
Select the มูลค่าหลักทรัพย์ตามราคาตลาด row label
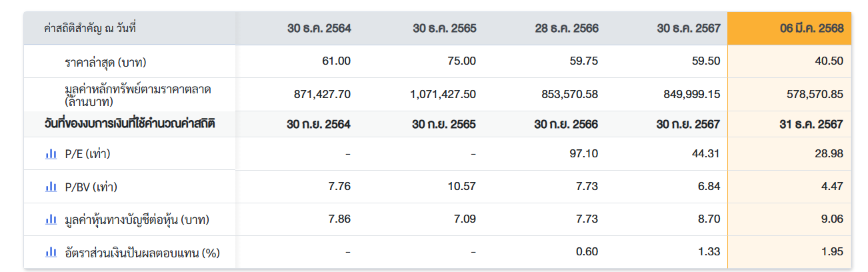[x=133, y=95]
